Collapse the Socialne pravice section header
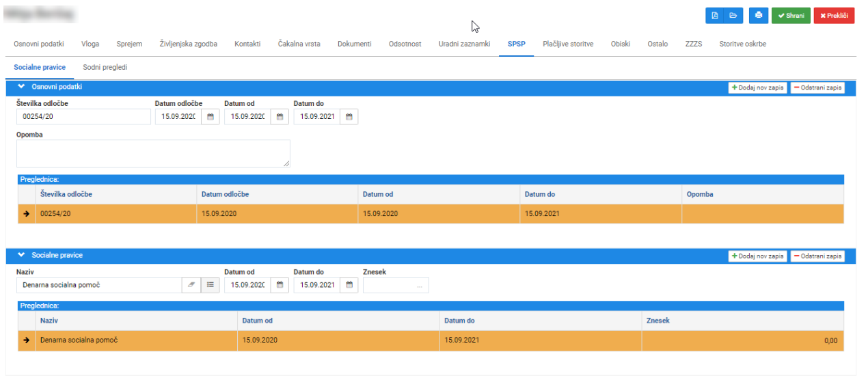The height and width of the screenshot is (376, 868). [21, 255]
